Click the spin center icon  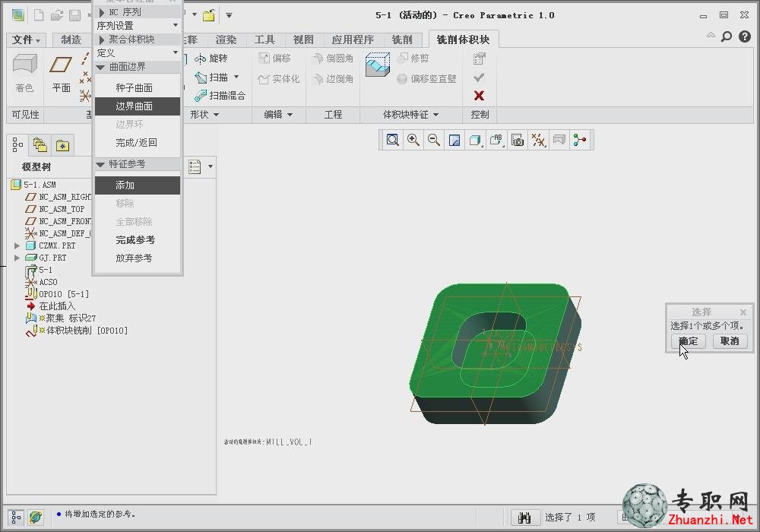click(580, 140)
